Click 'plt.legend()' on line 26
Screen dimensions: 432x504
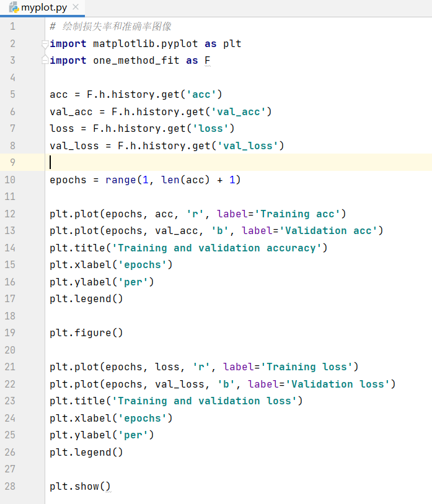point(86,452)
